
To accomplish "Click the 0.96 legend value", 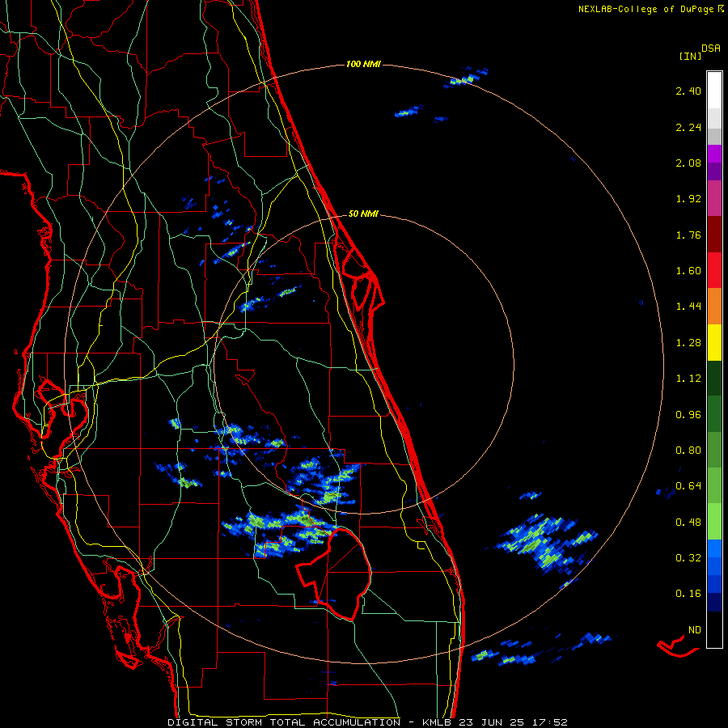I will 688,415.
